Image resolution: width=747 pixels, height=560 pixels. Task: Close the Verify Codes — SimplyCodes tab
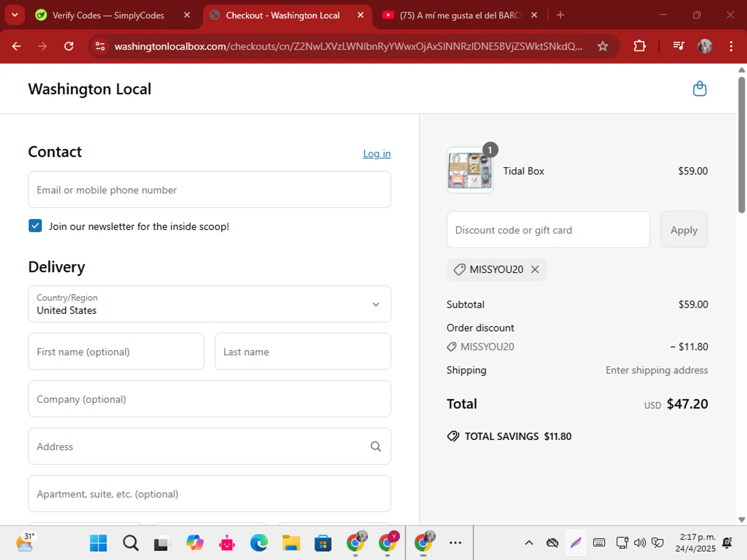pos(187,15)
